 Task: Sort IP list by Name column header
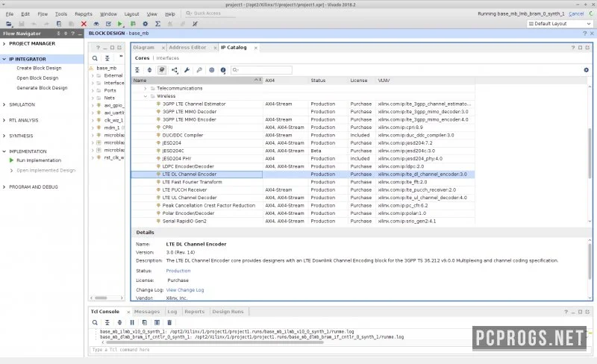point(197,81)
